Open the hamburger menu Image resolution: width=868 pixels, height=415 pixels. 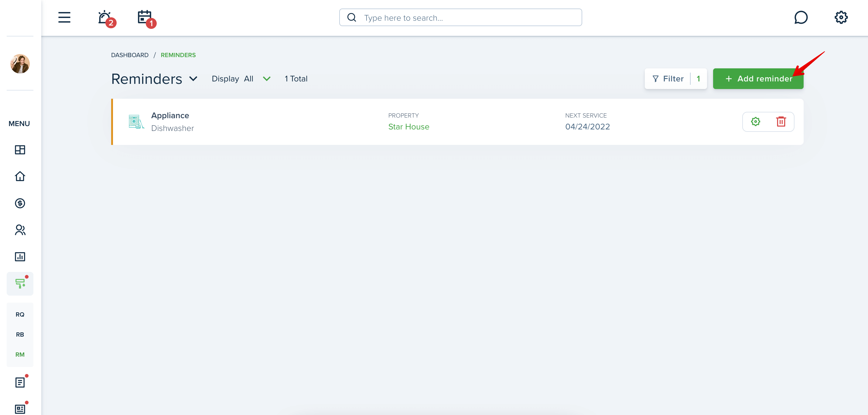[64, 17]
